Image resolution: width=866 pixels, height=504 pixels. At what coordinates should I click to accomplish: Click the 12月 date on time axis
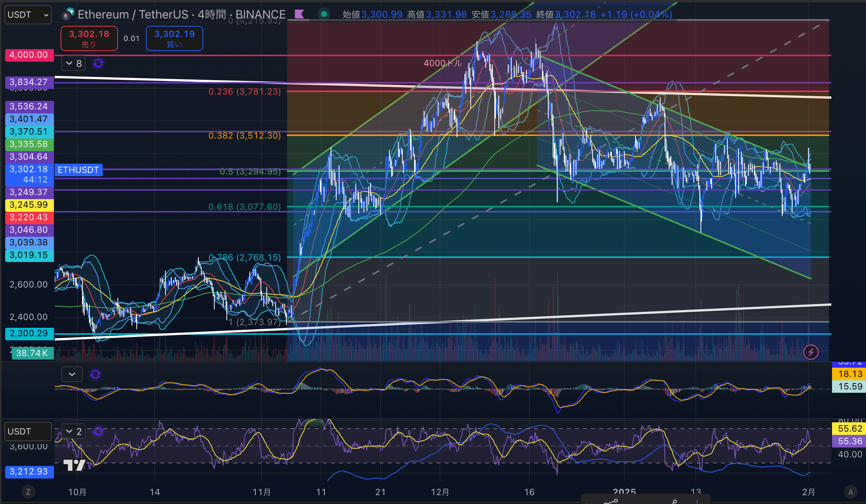[x=440, y=492]
